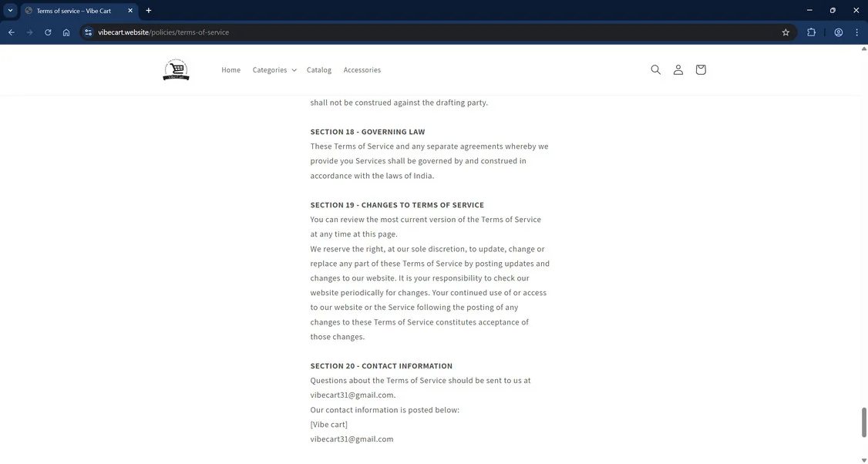The width and height of the screenshot is (868, 464).
Task: Click the SECTION 20 - CONTACT INFORMATION heading
Action: [382, 366]
